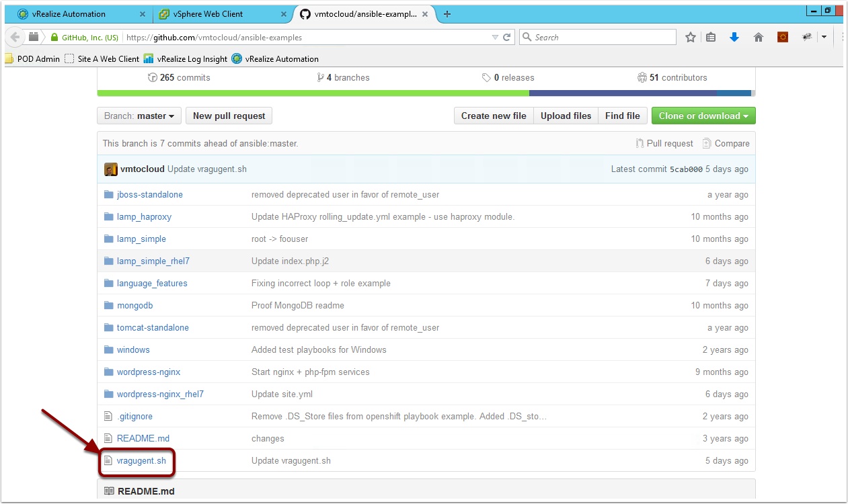
Task: Show bookmarks list icon in toolbar
Action: click(x=711, y=38)
